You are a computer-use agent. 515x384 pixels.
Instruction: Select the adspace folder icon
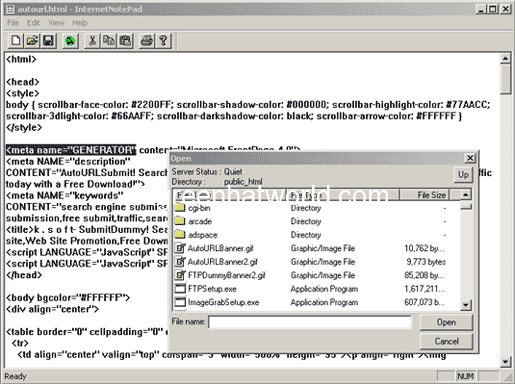point(180,234)
